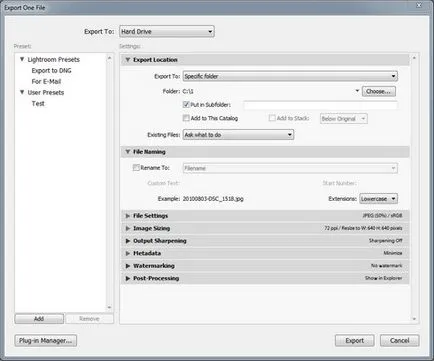Click the Add preset button
The image size is (434, 361).
39,319
